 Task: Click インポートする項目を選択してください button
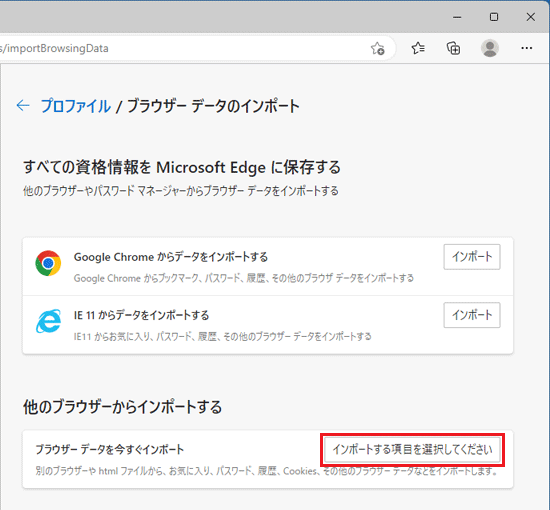click(412, 449)
